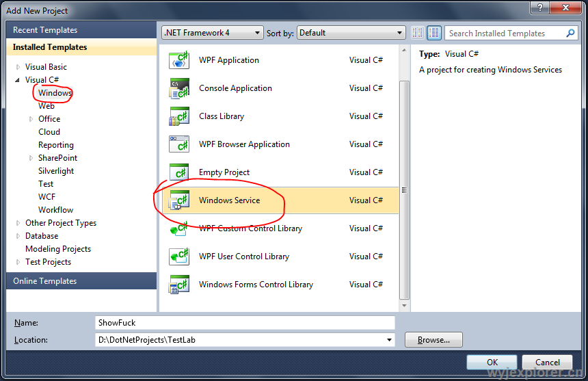Select the SharePoint category label
This screenshot has height=381, width=588.
coord(57,158)
